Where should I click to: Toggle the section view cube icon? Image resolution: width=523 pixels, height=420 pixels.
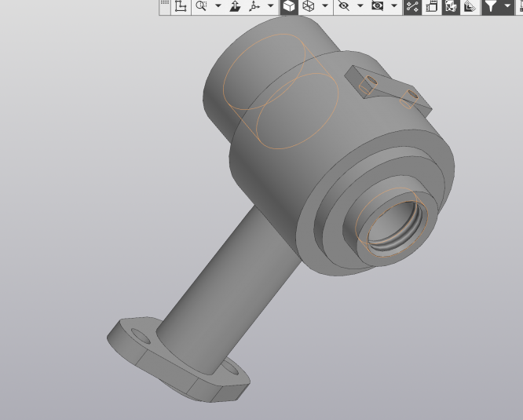click(x=451, y=6)
